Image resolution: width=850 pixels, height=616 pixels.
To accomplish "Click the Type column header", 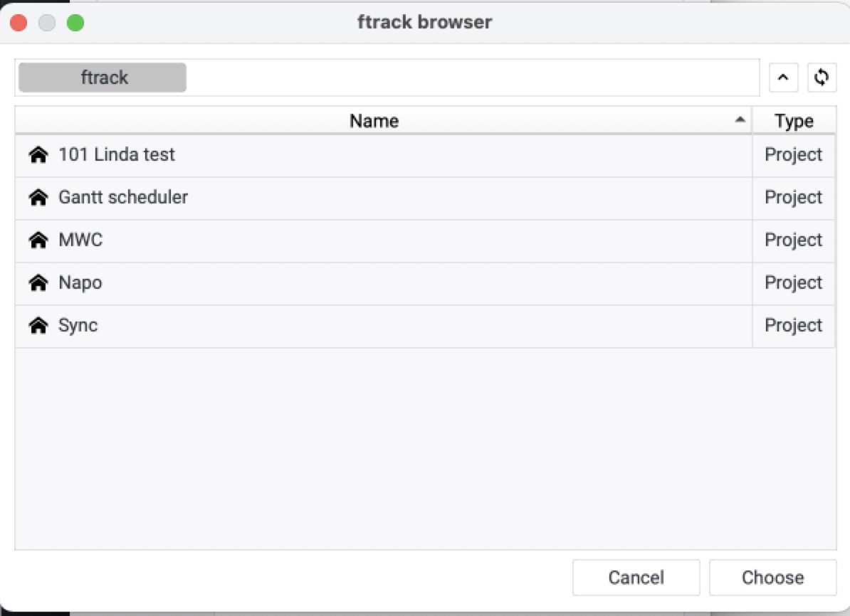I will coord(794,120).
